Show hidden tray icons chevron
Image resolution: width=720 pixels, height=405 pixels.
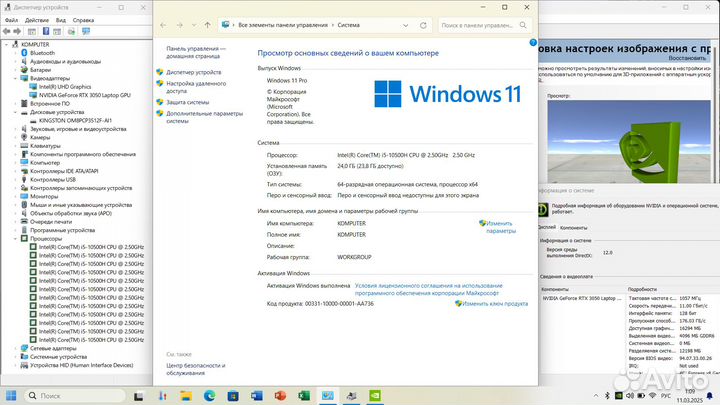596,395
